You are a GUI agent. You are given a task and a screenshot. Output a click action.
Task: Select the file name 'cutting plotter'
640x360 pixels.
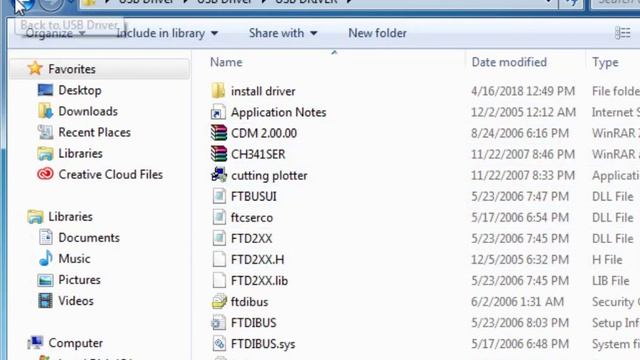(269, 176)
